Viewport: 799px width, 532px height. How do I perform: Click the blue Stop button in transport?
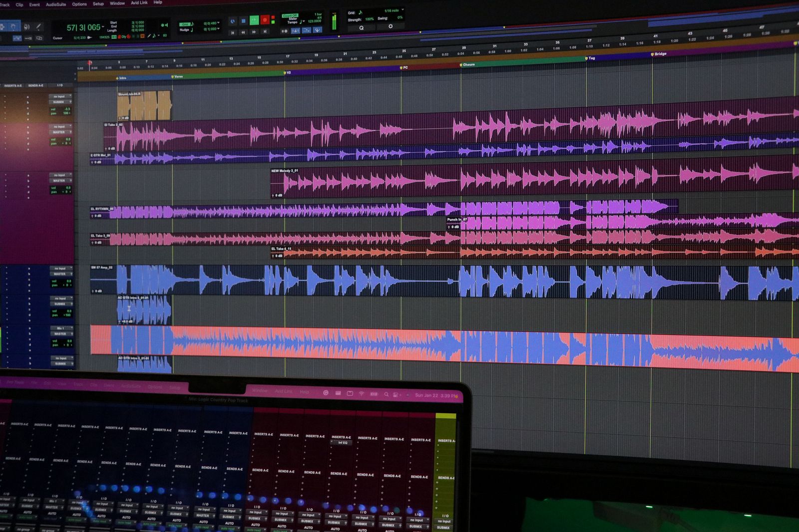tap(243, 21)
